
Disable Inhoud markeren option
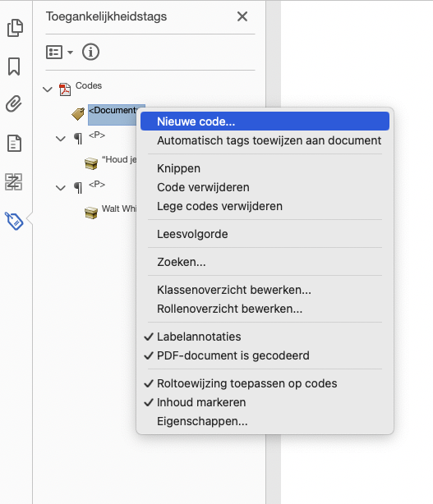201,402
